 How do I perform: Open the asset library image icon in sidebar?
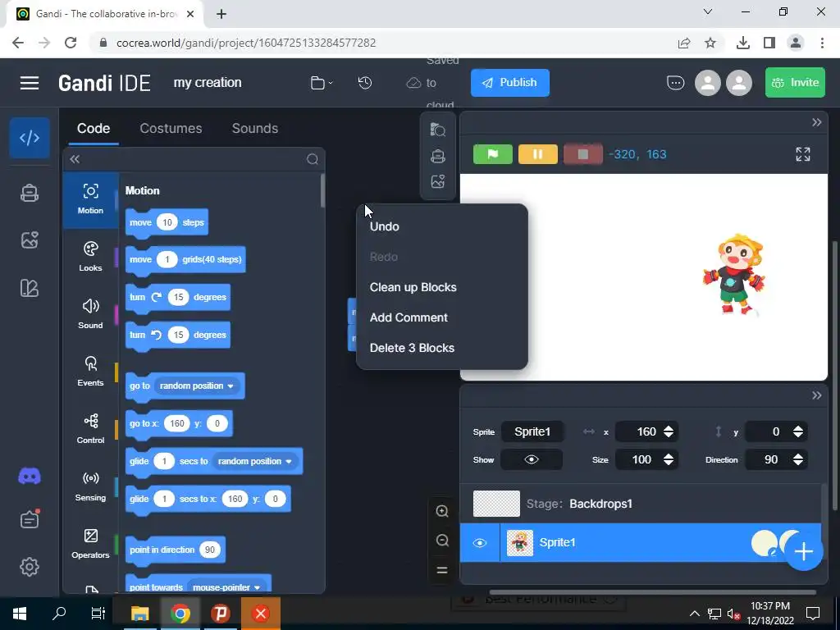[30, 240]
